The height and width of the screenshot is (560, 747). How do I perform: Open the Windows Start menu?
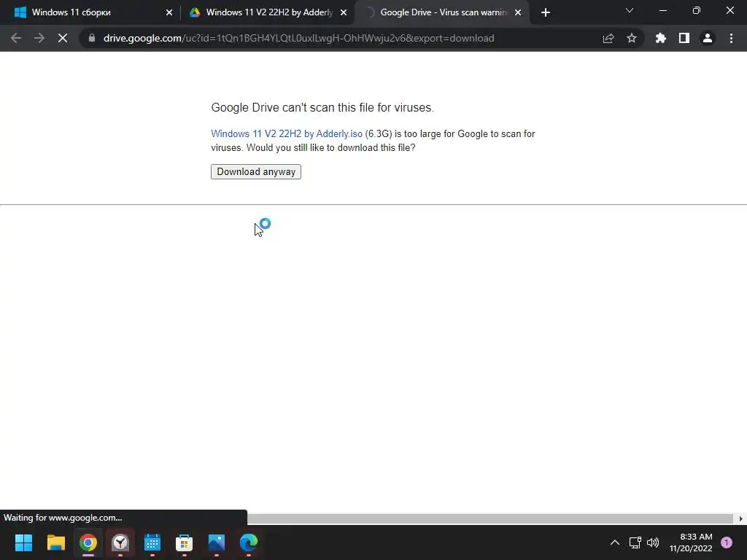pos(23,542)
